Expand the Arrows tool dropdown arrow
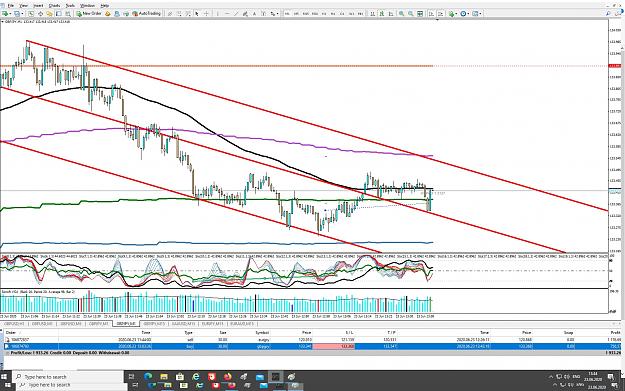 [x=277, y=14]
